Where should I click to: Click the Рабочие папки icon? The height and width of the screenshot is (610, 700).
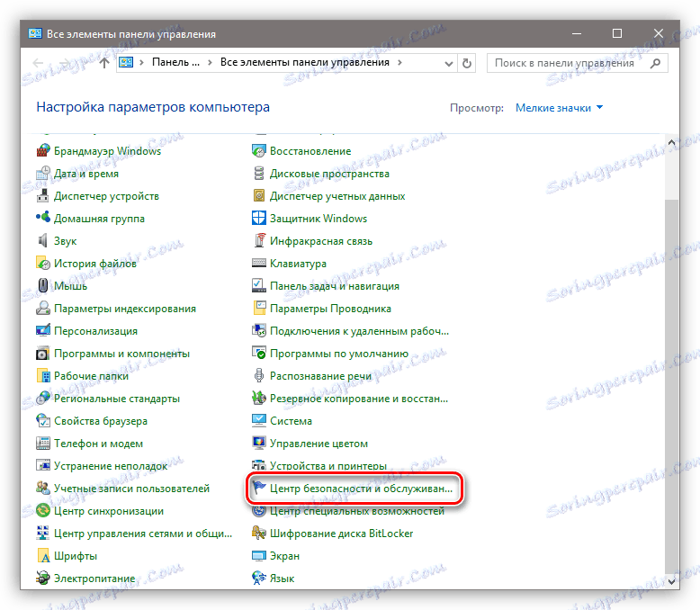(x=43, y=376)
